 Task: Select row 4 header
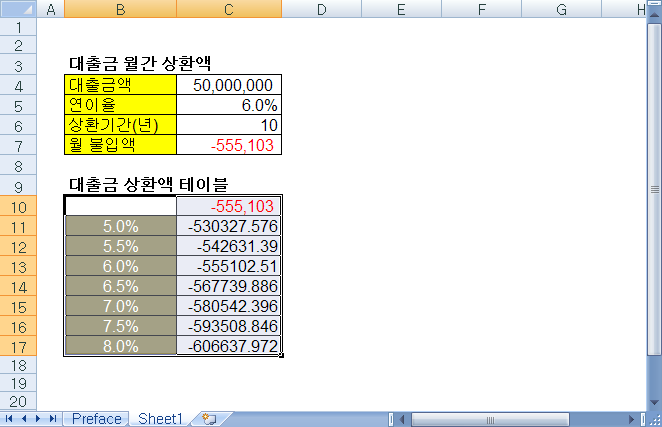(18, 86)
